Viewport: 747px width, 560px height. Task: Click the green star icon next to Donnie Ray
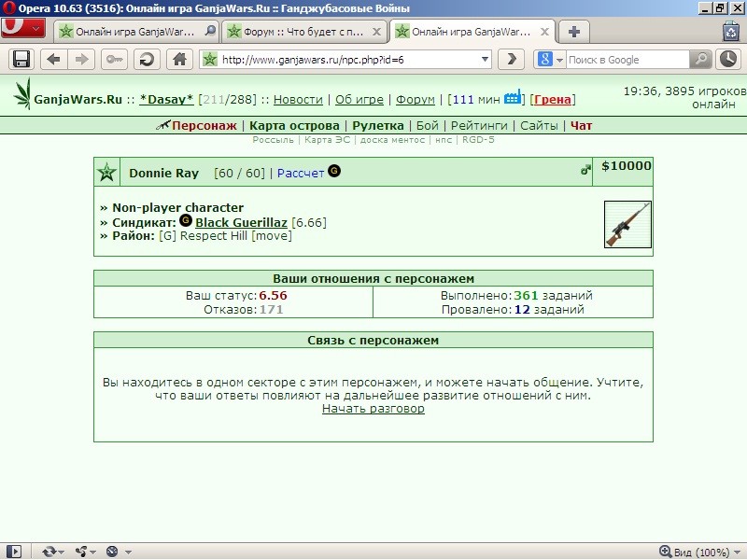click(106, 172)
